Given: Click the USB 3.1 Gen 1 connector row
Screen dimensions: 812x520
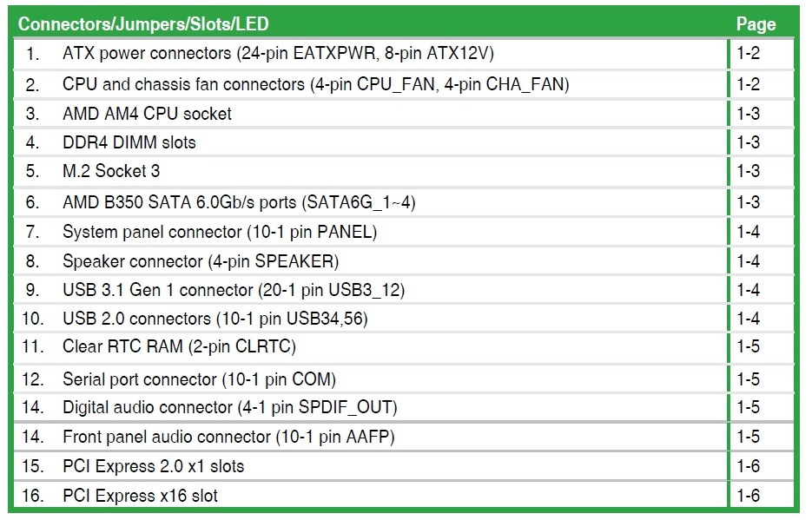Looking at the screenshot, I should (x=234, y=290).
